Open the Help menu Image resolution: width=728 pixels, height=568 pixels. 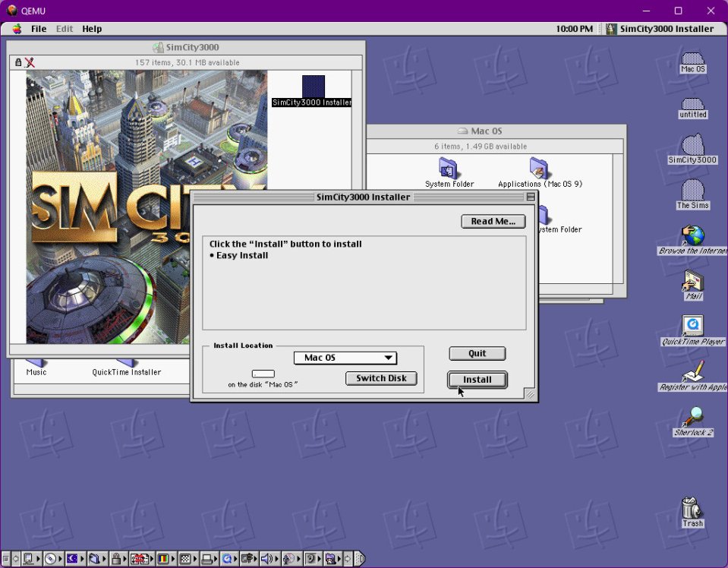pos(92,29)
